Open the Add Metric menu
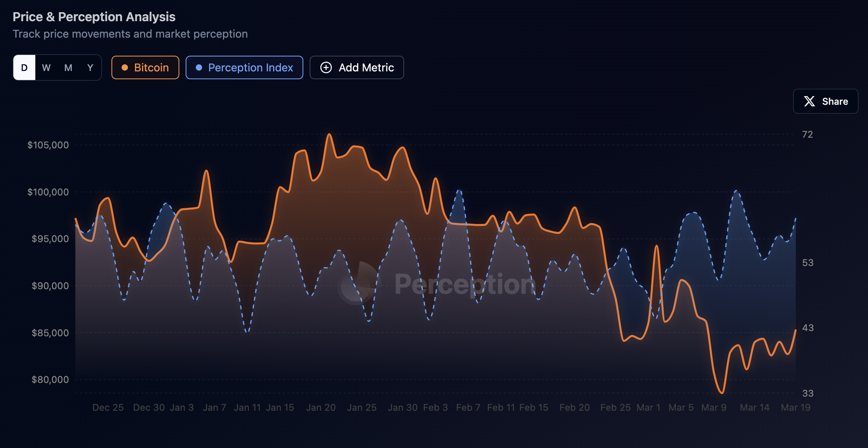The width and height of the screenshot is (868, 448). coord(356,67)
